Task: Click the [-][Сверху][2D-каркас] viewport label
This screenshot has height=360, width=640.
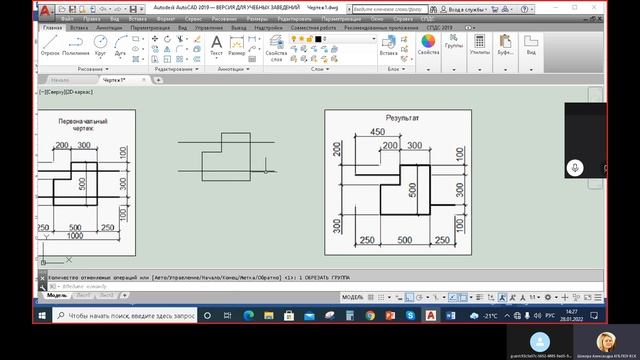Action: (66, 92)
